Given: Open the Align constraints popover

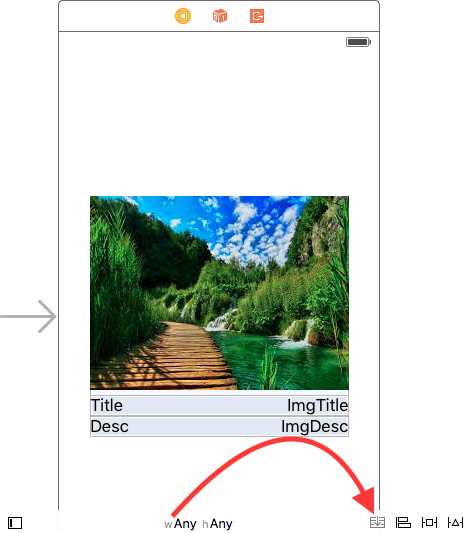Looking at the screenshot, I should click(403, 522).
